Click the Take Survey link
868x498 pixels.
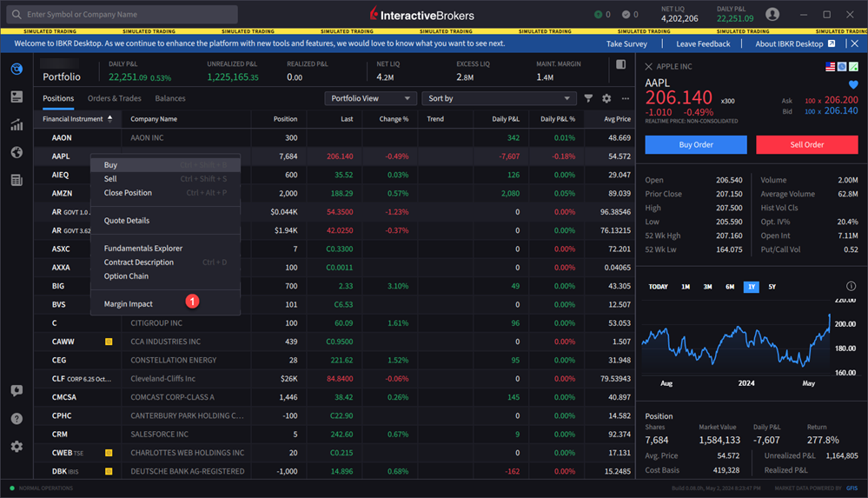[x=626, y=43]
